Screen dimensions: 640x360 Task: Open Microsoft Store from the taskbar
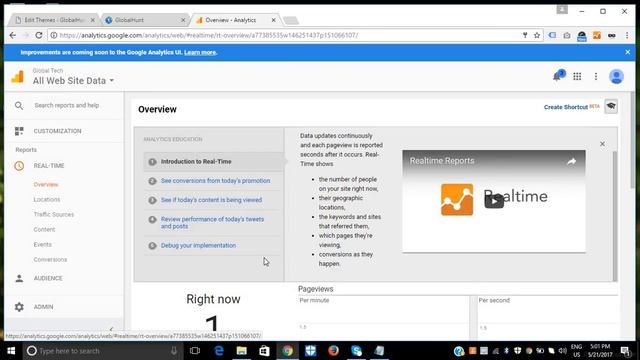(264, 351)
